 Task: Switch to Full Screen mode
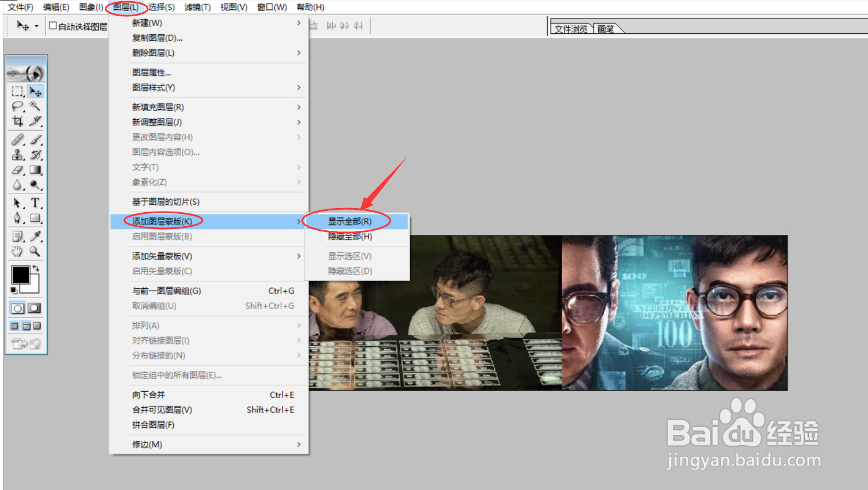[37, 326]
